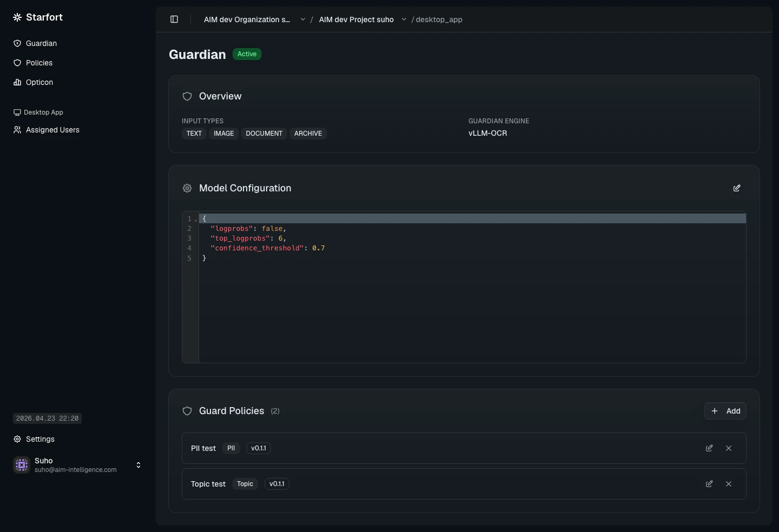779x532 pixels.
Task: Open the account switcher next to Suho
Action: pos(138,465)
